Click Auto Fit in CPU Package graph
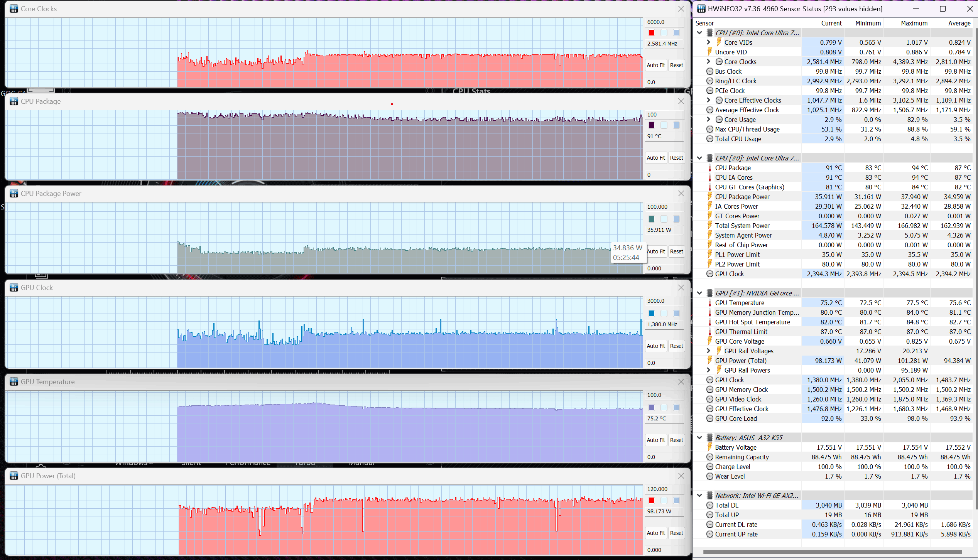This screenshot has height=560, width=978. [656, 158]
